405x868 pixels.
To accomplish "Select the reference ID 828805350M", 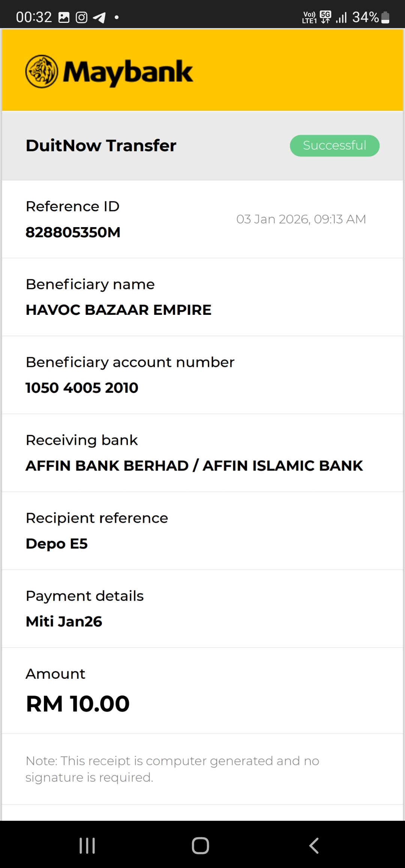I will pos(73,232).
